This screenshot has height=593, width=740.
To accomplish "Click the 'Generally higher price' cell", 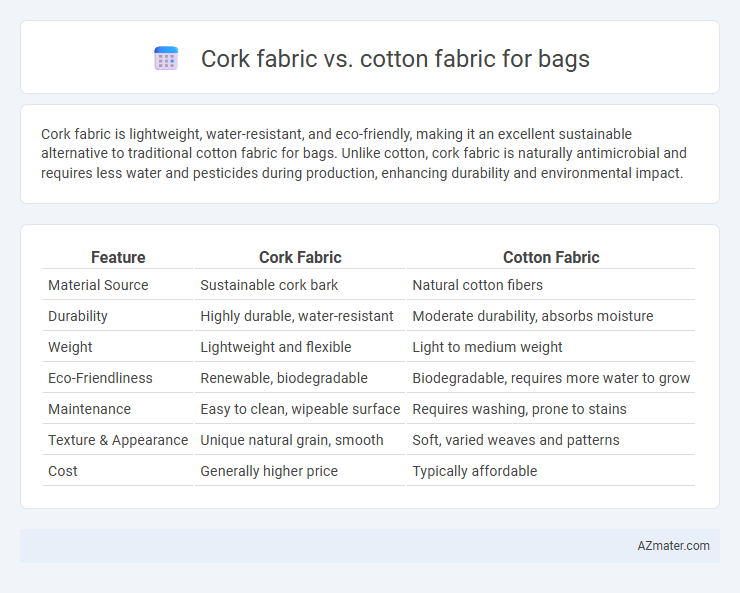I will (x=269, y=471).
